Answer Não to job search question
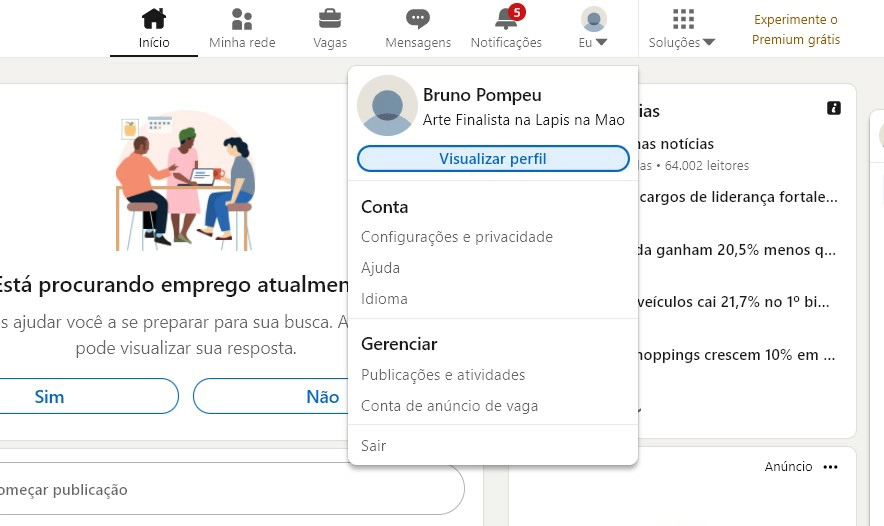Viewport: 884px width, 526px height. coord(272,396)
